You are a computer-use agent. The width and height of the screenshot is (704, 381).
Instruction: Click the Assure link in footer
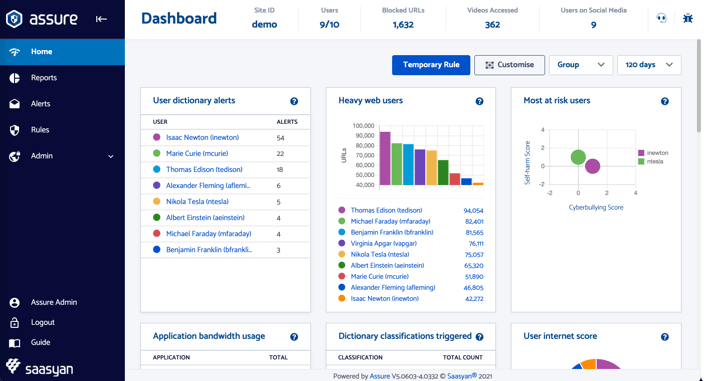379,376
